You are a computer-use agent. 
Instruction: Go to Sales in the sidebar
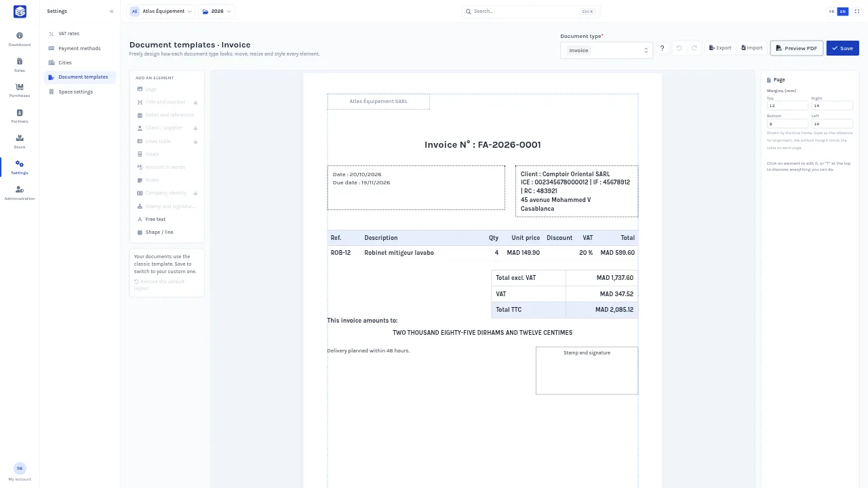click(x=19, y=65)
